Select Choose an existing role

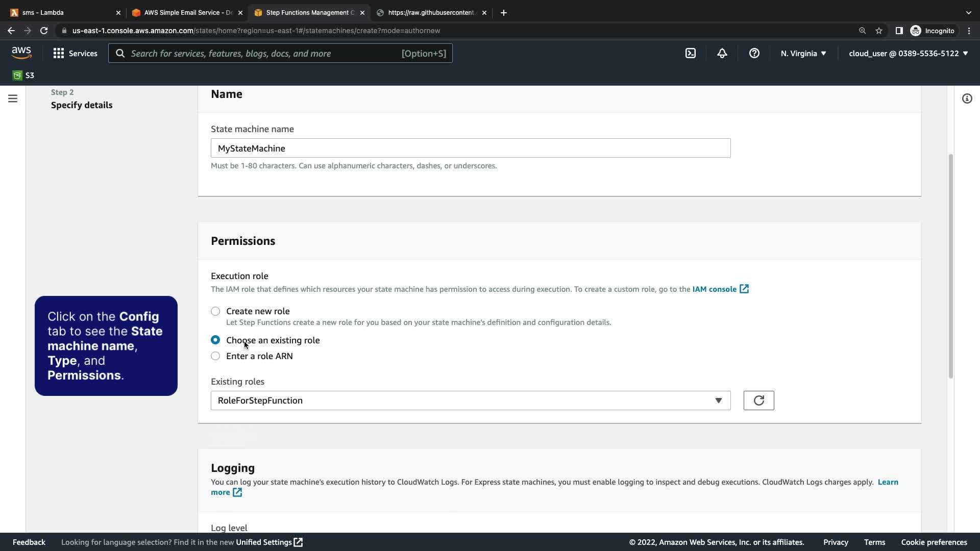point(215,340)
